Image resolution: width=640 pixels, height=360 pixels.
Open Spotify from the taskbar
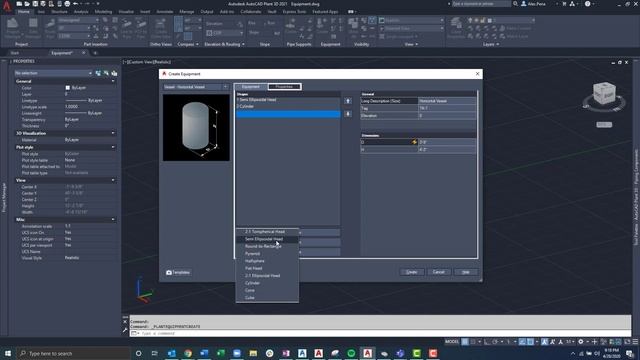[x=351, y=353]
